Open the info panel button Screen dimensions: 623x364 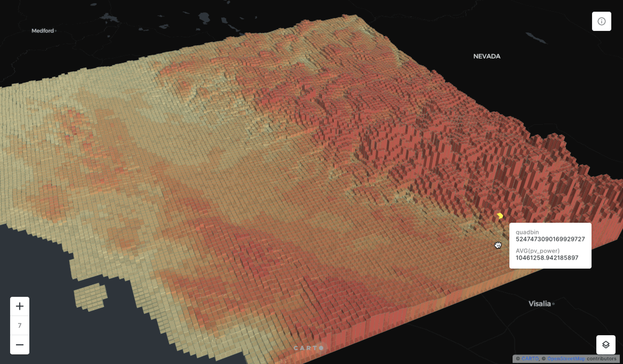(x=601, y=21)
